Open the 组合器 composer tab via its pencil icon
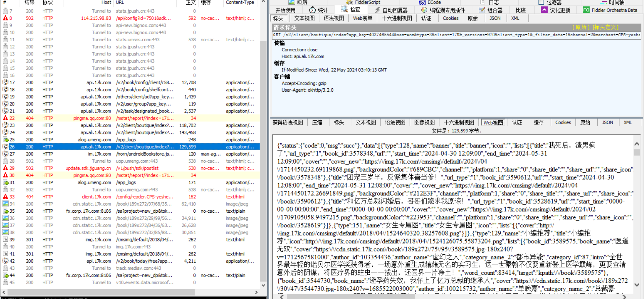This screenshot has height=299, width=644. 482,10
